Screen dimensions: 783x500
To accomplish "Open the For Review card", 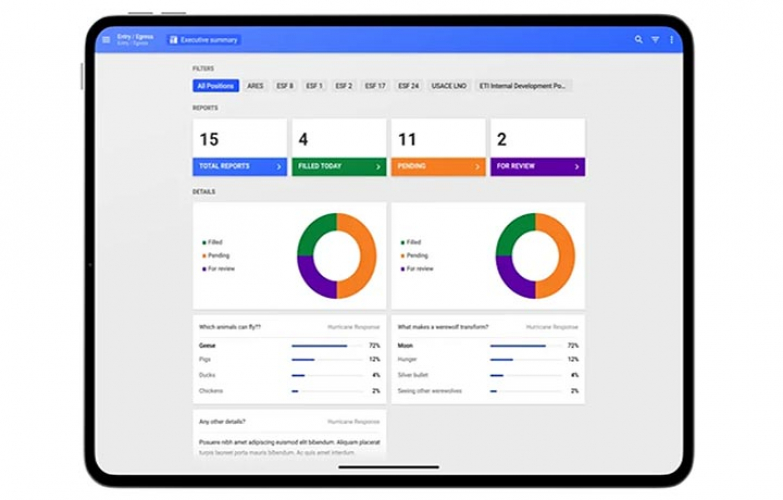I will [x=538, y=147].
